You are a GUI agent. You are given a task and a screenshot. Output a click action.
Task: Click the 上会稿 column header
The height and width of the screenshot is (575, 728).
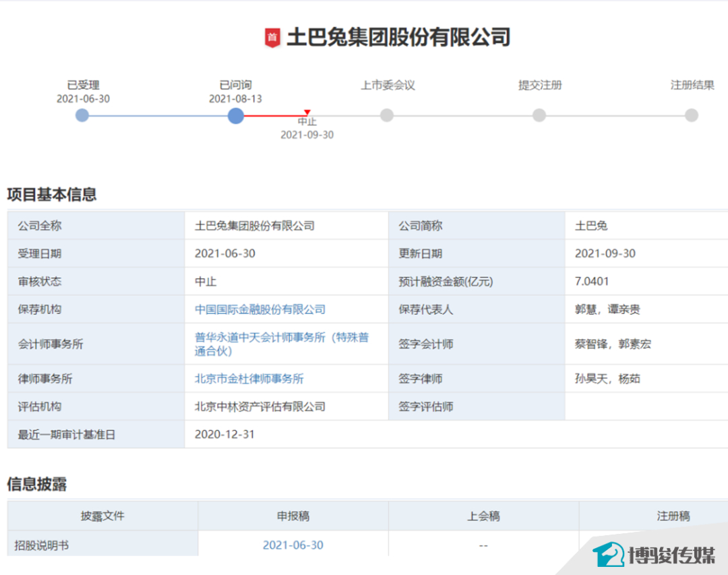[x=483, y=516]
